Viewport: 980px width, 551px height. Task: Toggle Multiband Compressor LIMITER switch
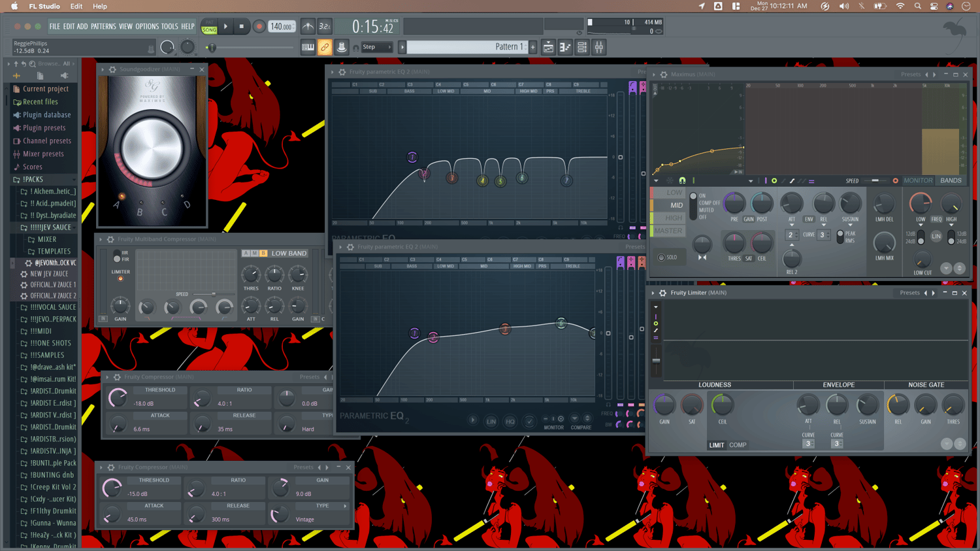coord(120,278)
